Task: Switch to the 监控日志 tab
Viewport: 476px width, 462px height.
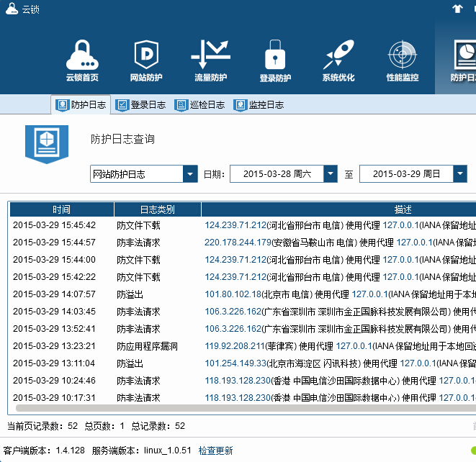Action: (x=259, y=105)
